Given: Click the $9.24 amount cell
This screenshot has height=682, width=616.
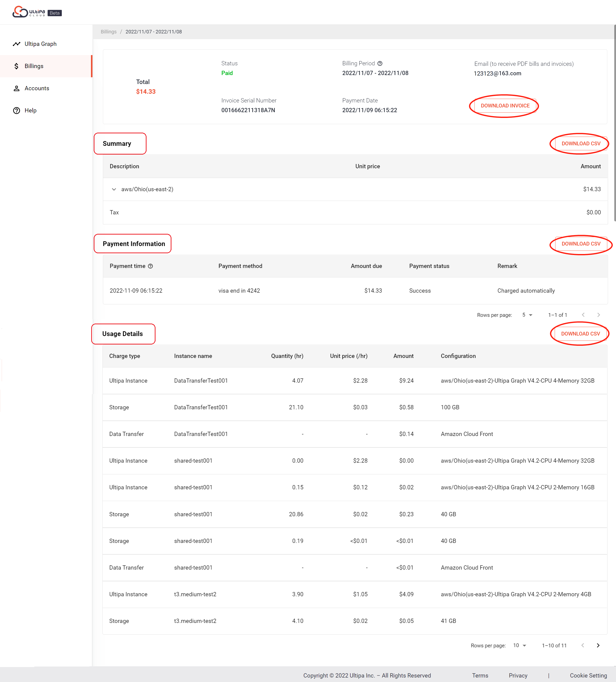Looking at the screenshot, I should [406, 381].
